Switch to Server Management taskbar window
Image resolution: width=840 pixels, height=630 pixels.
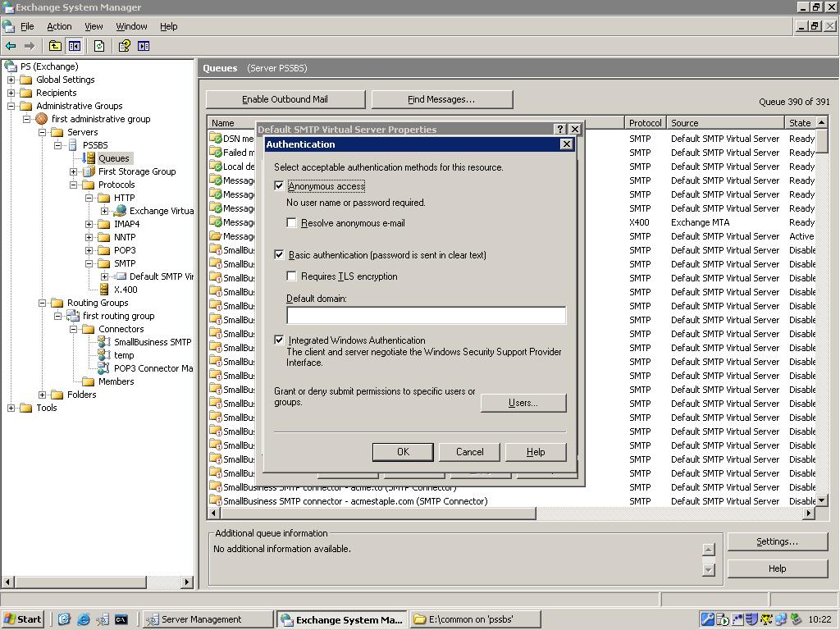pyautogui.click(x=209, y=619)
